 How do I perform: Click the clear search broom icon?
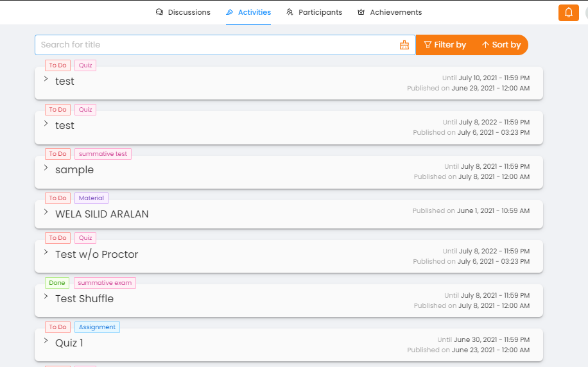tap(404, 45)
